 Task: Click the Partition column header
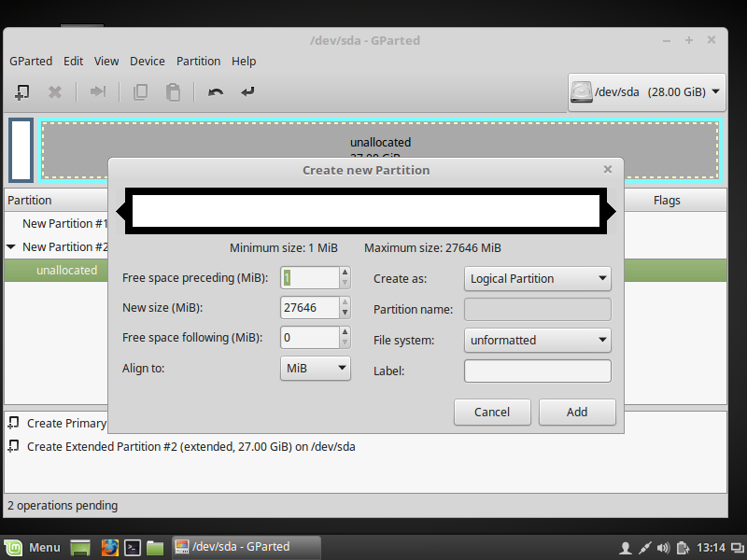(x=56, y=200)
